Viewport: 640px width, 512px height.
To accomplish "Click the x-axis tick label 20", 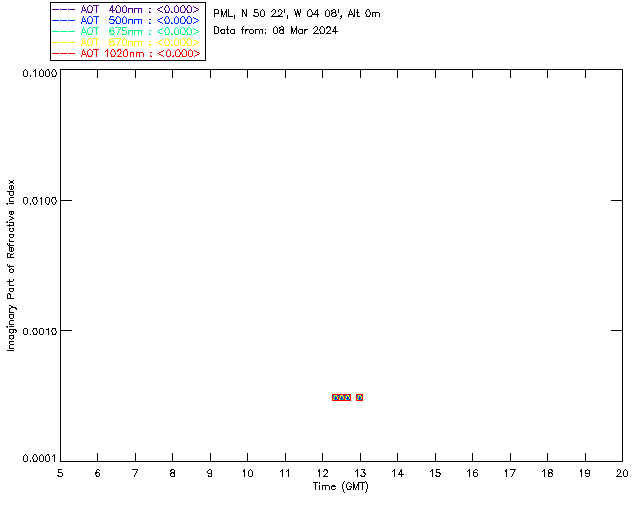I will point(622,473).
